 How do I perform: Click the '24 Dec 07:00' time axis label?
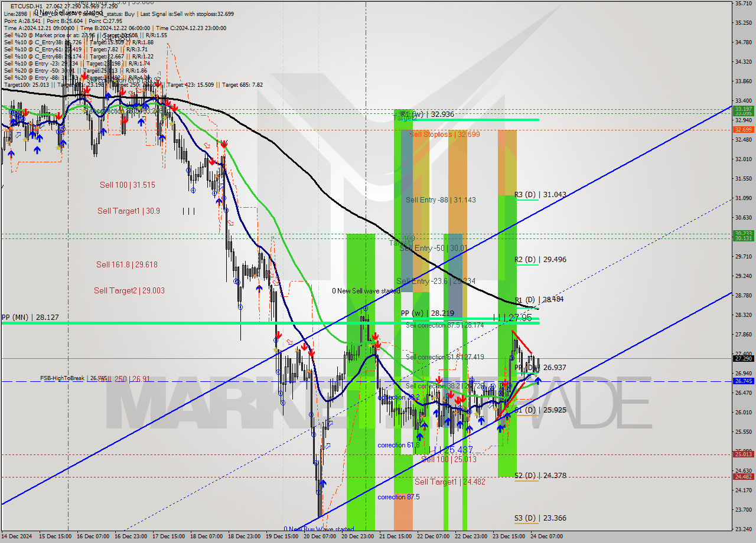[547, 537]
